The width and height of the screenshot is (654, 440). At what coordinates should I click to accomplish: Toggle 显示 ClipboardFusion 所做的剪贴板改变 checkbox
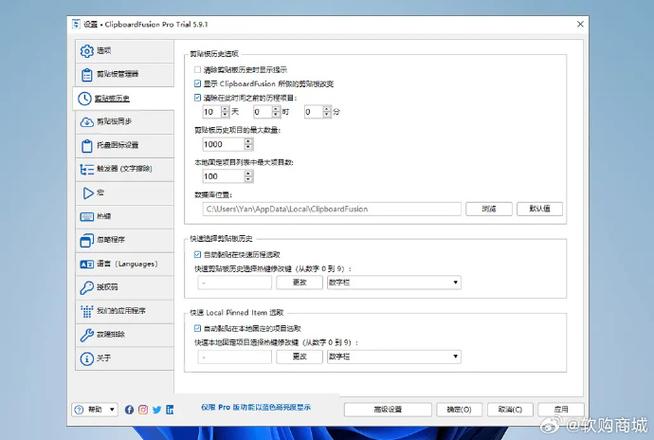(198, 84)
